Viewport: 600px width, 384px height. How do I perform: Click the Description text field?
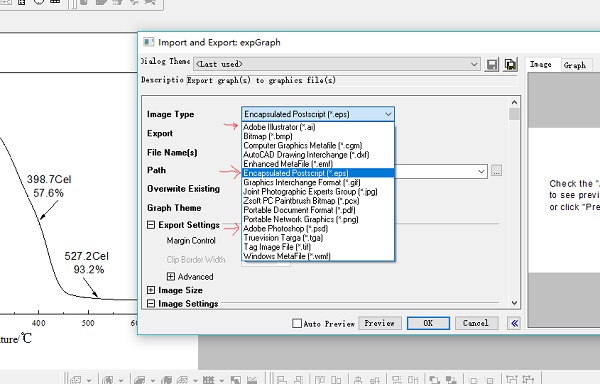351,80
